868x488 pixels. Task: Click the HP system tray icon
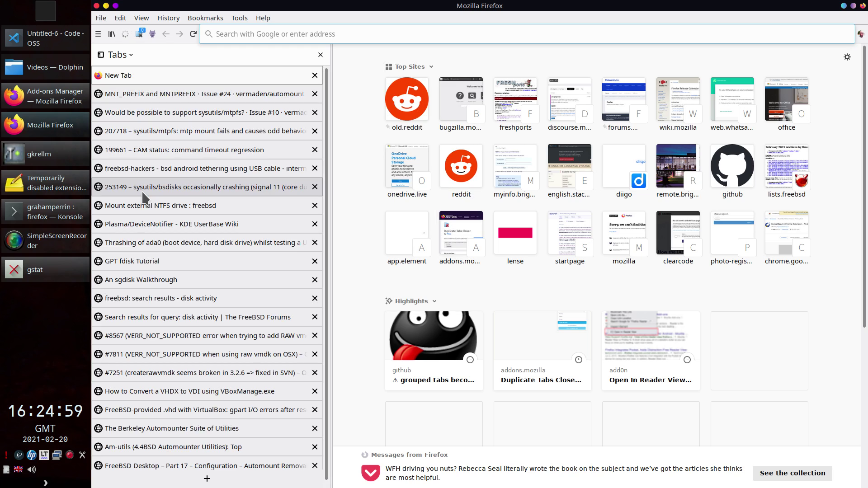point(31,455)
